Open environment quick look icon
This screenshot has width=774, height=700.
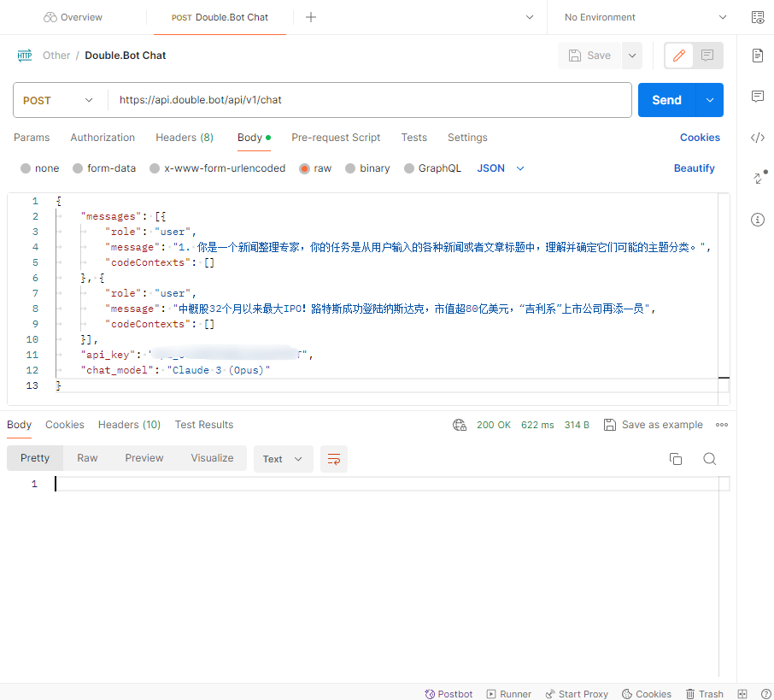click(757, 17)
